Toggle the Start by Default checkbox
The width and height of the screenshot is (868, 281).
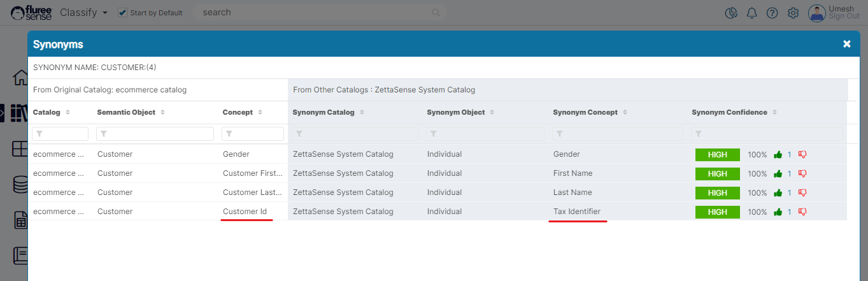pyautogui.click(x=123, y=13)
